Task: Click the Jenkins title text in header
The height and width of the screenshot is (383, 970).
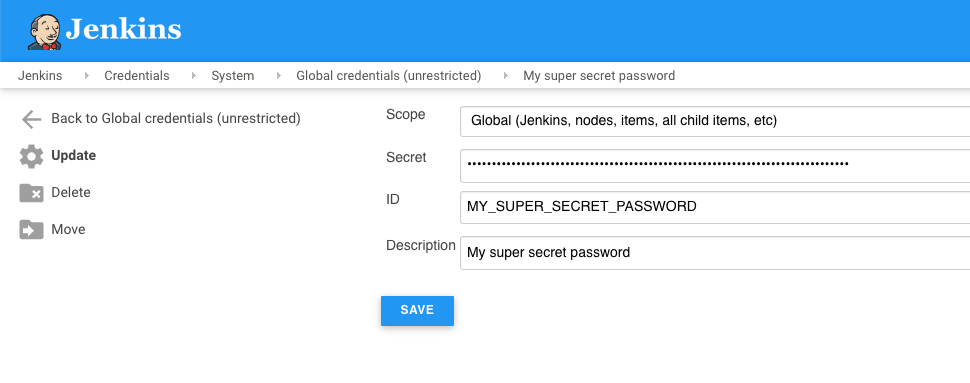Action: (123, 29)
